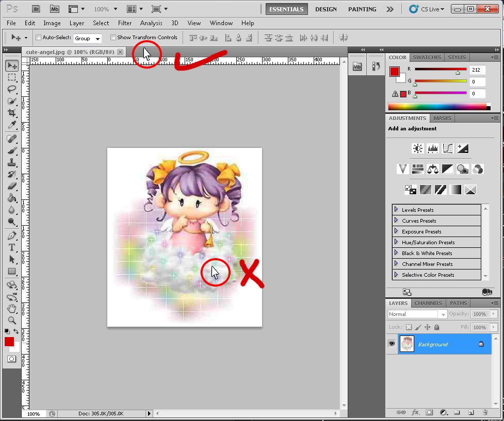
Task: Select the Pen tool
Action: coord(12,235)
